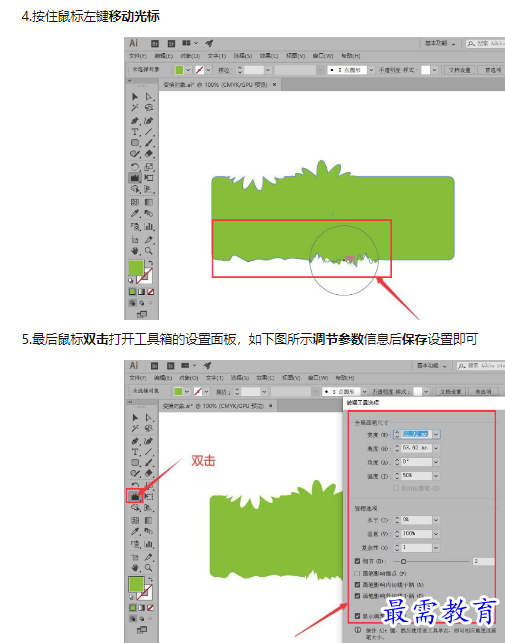505x643 pixels.
Task: Open the 复杂性(X) dropdown
Action: tap(436, 547)
